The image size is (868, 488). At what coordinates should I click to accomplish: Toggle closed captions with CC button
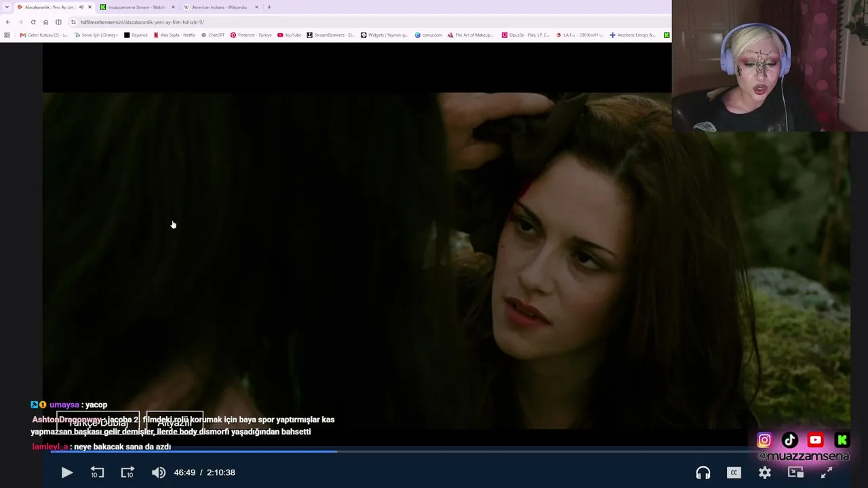tap(734, 472)
